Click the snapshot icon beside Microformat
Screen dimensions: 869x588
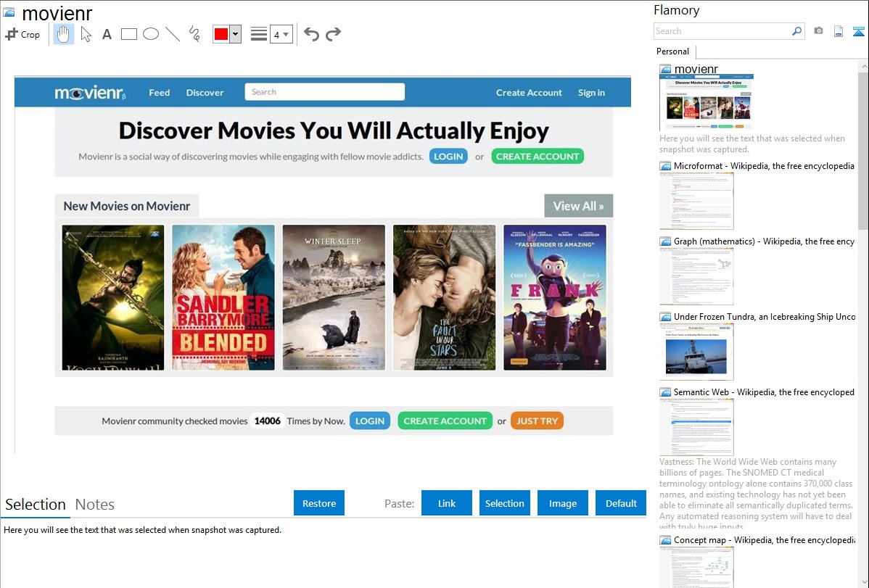pos(665,166)
